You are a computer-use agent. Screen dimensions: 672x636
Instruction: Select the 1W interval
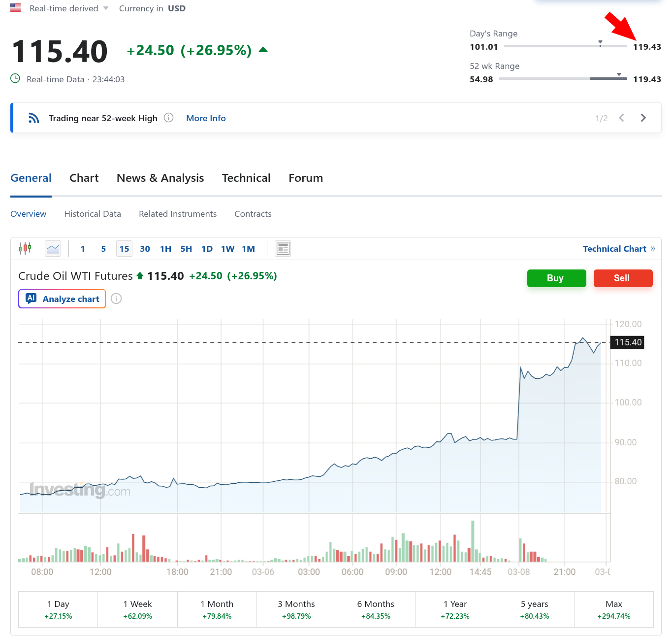pos(228,249)
